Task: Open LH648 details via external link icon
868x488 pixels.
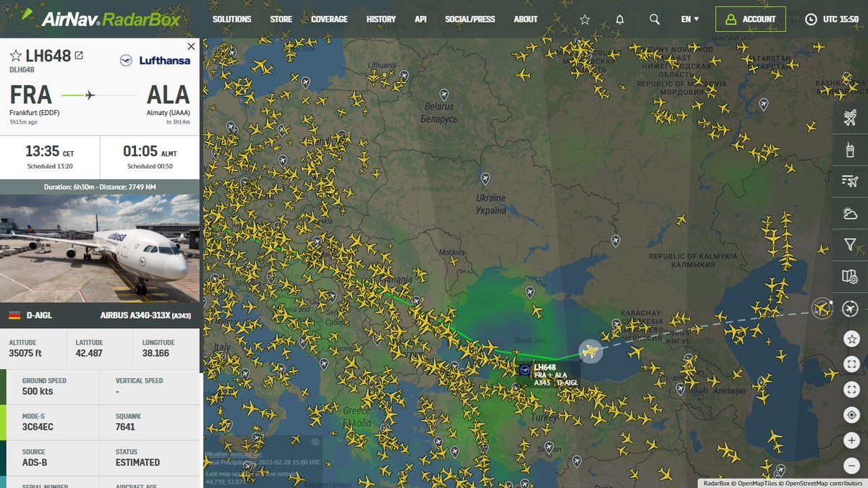Action: pyautogui.click(x=79, y=56)
